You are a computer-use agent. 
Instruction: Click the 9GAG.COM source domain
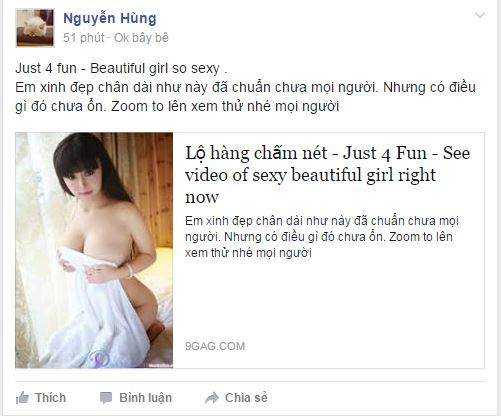point(215,346)
